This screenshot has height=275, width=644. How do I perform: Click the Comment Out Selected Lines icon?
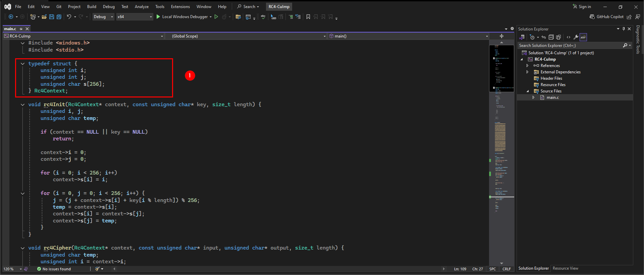pyautogui.click(x=291, y=17)
